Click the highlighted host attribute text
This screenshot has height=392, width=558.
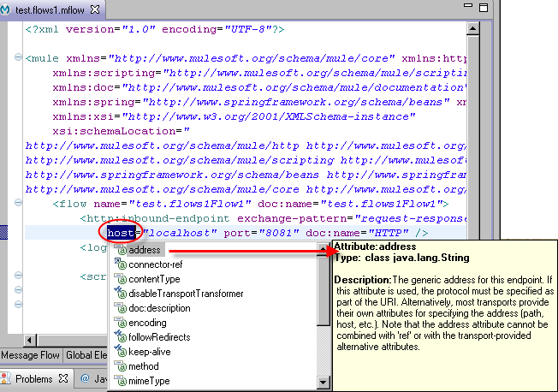tap(121, 233)
